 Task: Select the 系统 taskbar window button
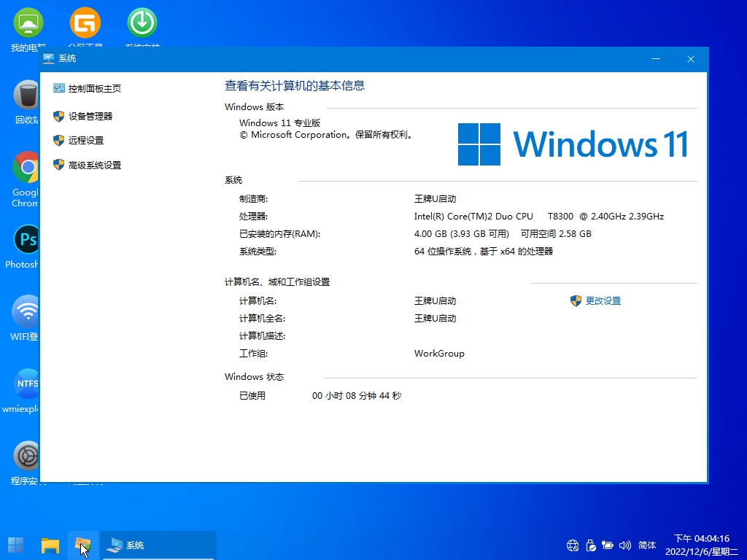coord(158,545)
